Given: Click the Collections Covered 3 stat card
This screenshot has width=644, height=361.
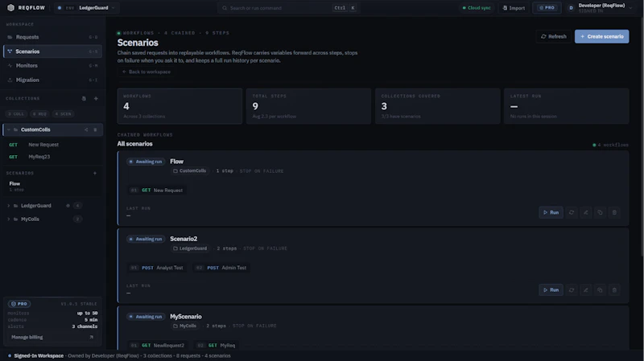Looking at the screenshot, I should (437, 106).
